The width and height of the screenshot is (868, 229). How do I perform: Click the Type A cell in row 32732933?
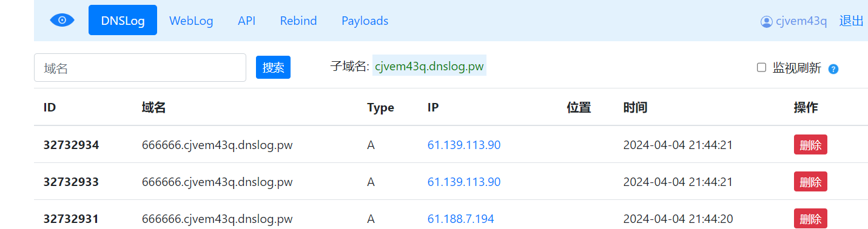[x=371, y=182]
